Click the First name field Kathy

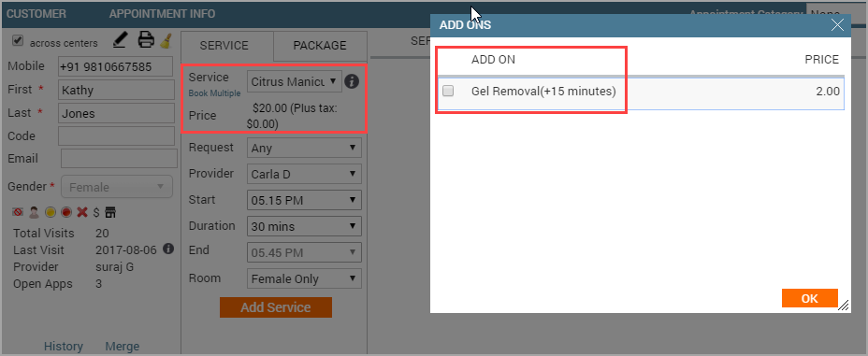[x=116, y=90]
